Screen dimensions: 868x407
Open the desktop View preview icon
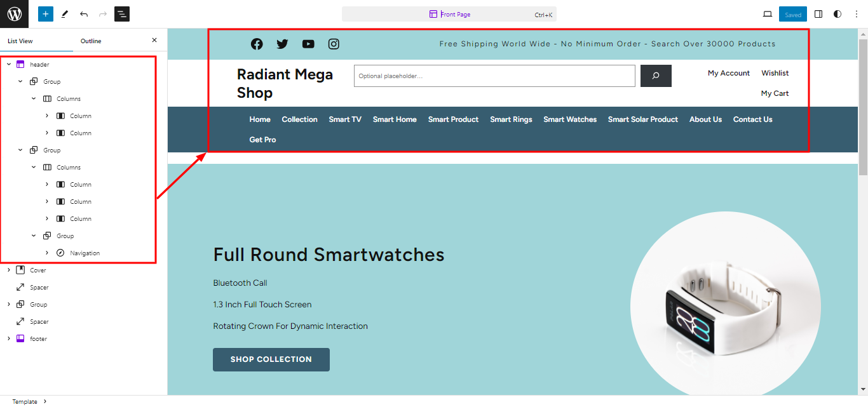[767, 14]
